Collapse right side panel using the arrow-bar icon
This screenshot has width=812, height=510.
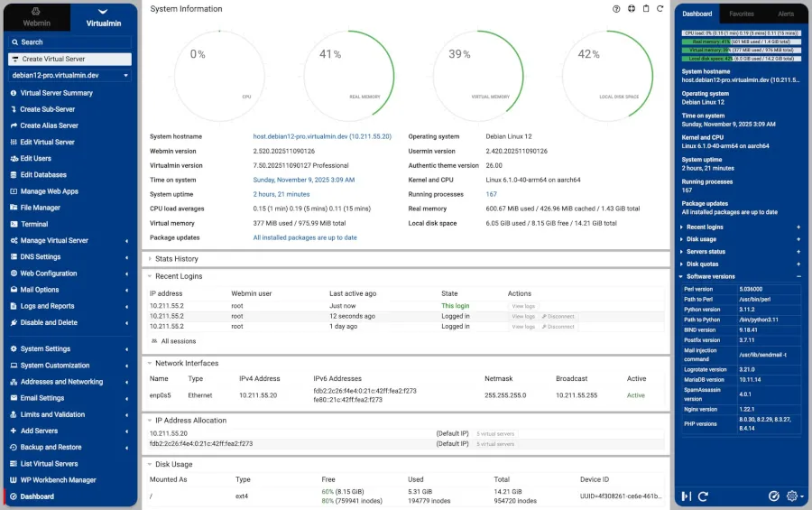(687, 496)
